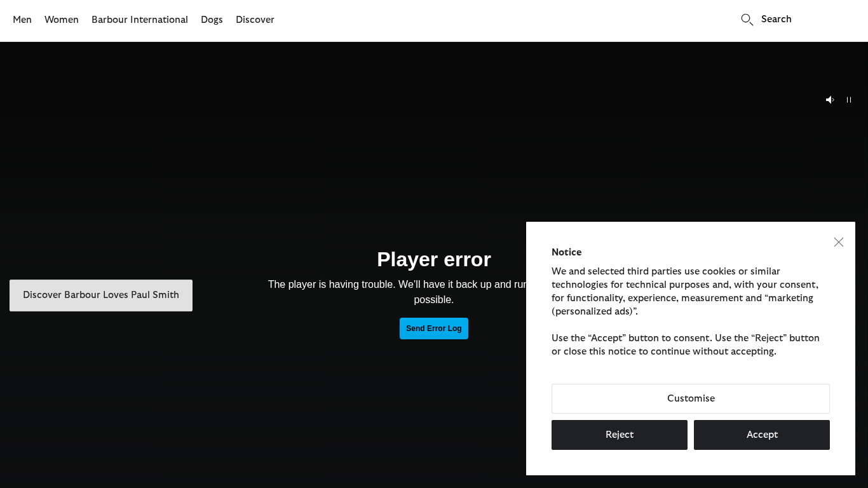Open the Dogs menu
Viewport: 868px width, 488px height.
point(212,20)
